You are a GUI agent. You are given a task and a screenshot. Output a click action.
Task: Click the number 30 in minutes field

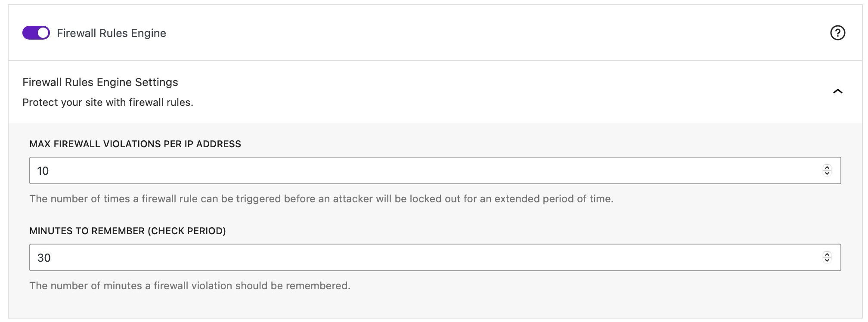tap(44, 258)
